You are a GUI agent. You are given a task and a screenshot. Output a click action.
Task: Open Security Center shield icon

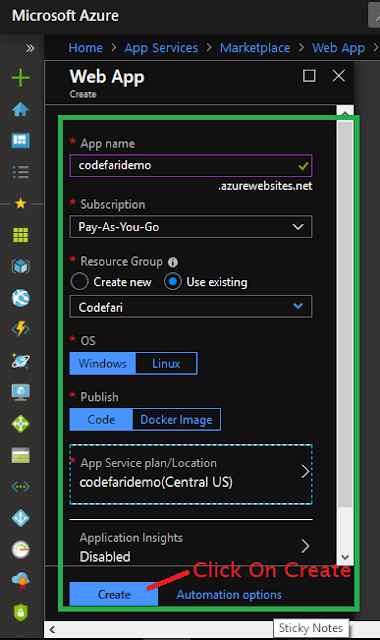pyautogui.click(x=20, y=612)
